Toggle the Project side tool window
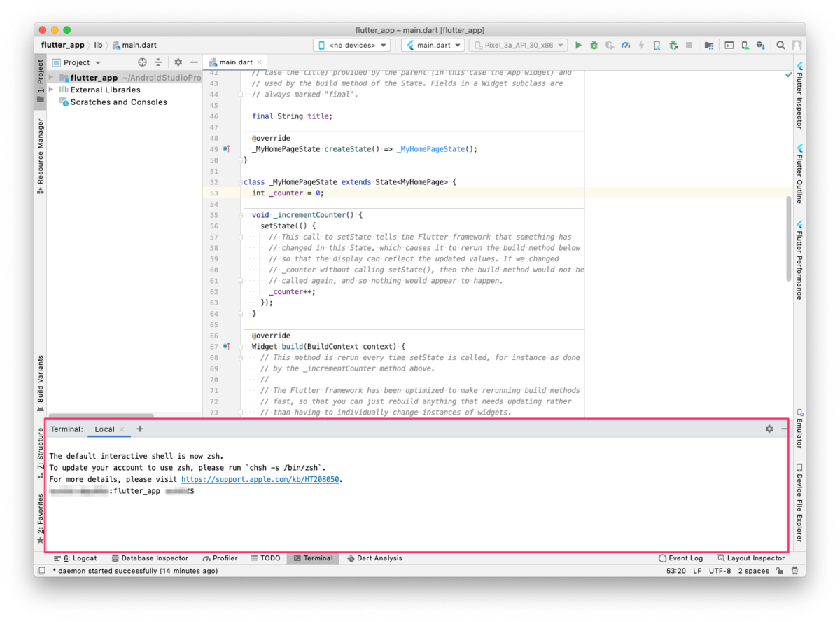840x622 pixels. tap(40, 81)
